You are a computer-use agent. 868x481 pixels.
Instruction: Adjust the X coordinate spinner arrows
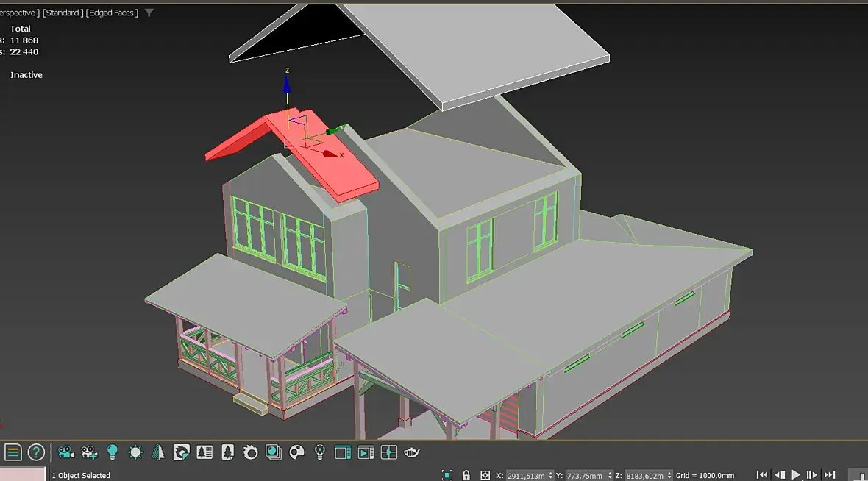coord(550,475)
